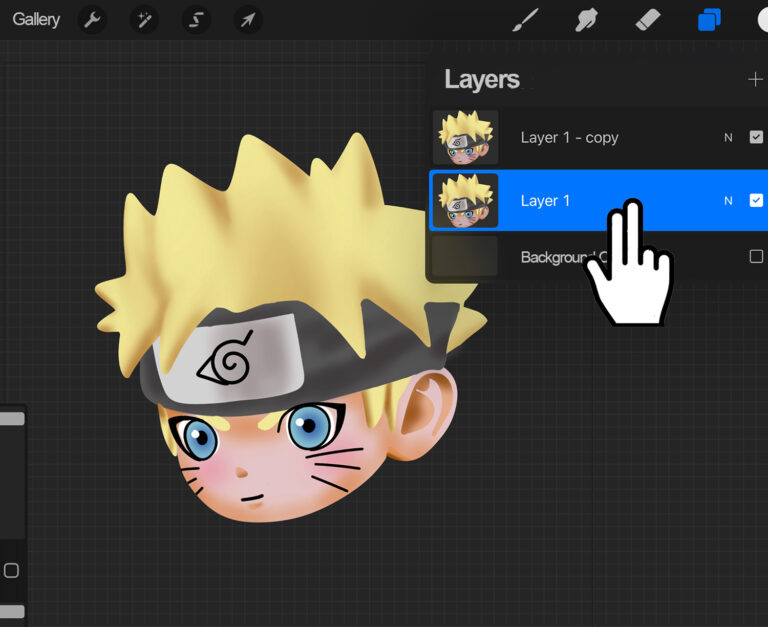Screen dimensions: 768x627
Task: Open the Actions wrench menu
Action: point(92,20)
